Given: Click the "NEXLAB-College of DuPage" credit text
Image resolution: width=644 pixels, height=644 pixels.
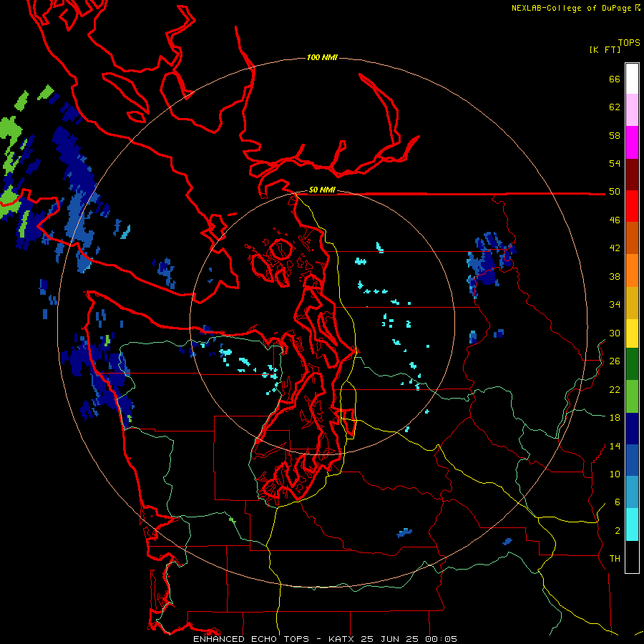Looking at the screenshot, I should pyautogui.click(x=572, y=8).
